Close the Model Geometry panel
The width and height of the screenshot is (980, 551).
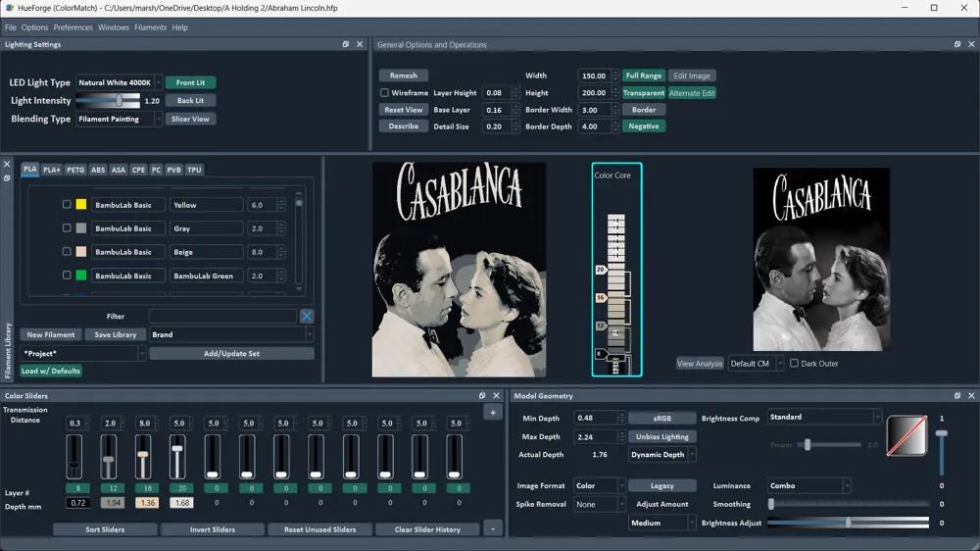[971, 396]
